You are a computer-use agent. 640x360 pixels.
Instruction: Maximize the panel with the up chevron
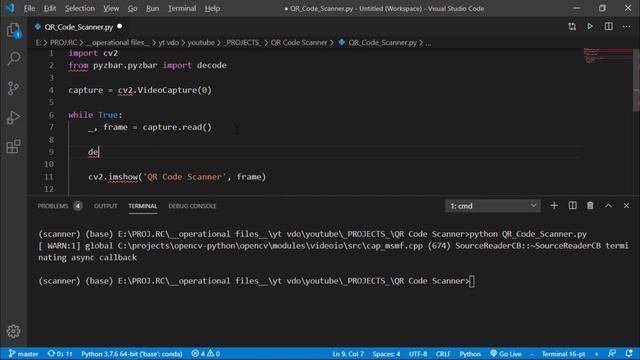coord(608,206)
